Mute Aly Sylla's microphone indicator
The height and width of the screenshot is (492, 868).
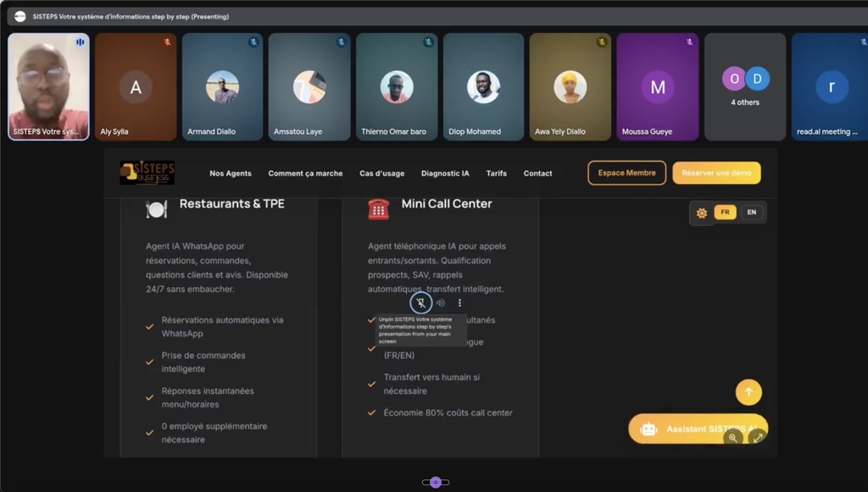165,41
